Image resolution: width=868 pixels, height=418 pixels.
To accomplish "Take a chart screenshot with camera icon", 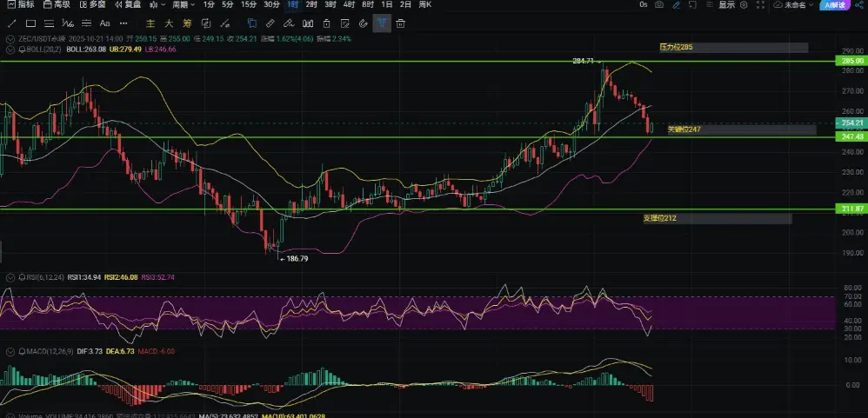I will [x=659, y=5].
